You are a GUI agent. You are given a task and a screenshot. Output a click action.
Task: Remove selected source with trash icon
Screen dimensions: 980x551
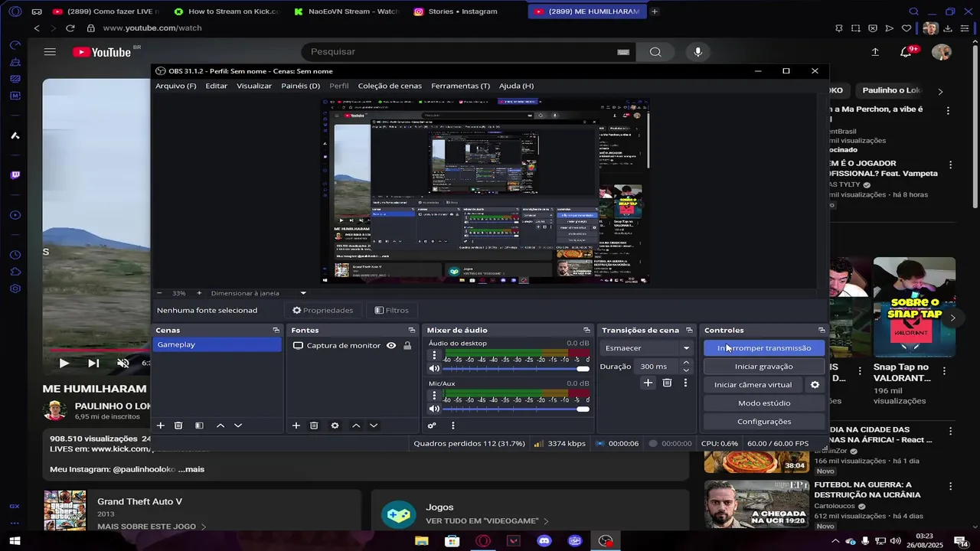click(x=314, y=425)
